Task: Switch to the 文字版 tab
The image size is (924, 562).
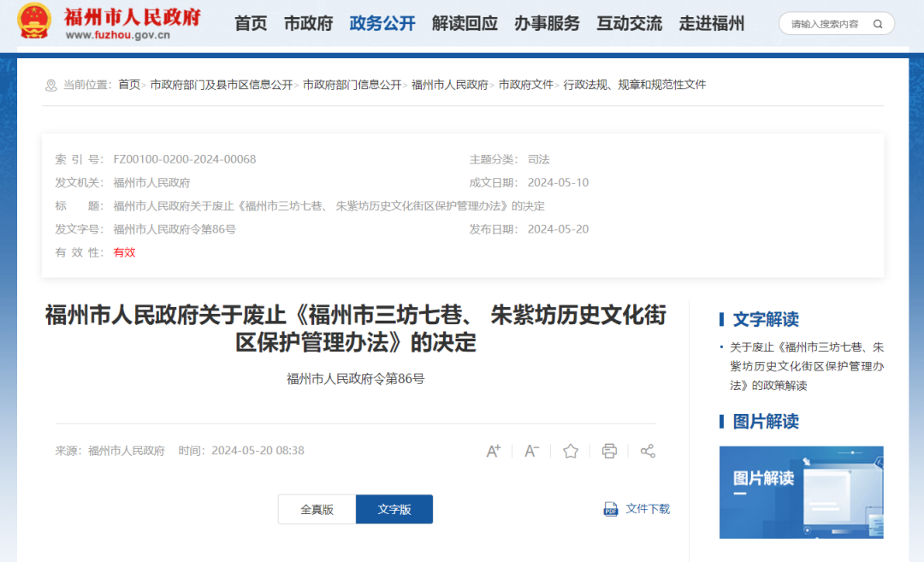Action: pyautogui.click(x=394, y=510)
